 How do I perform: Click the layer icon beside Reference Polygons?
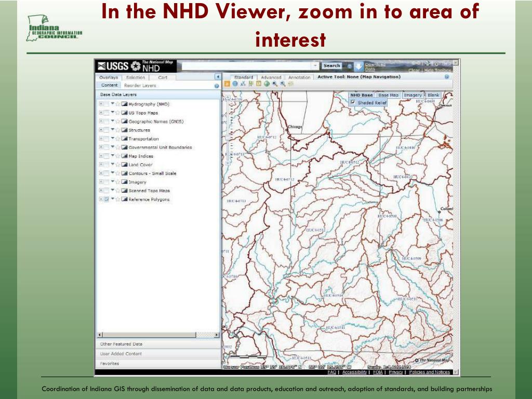pyautogui.click(x=124, y=199)
